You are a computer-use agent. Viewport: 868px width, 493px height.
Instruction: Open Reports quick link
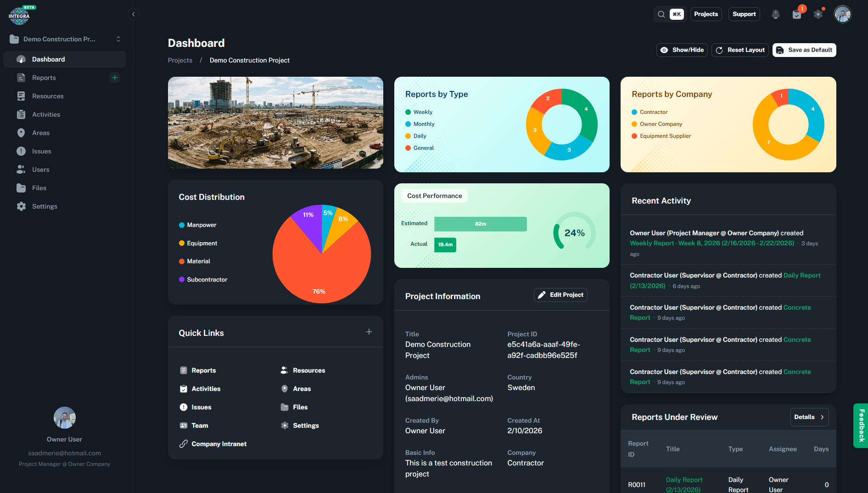pos(198,370)
